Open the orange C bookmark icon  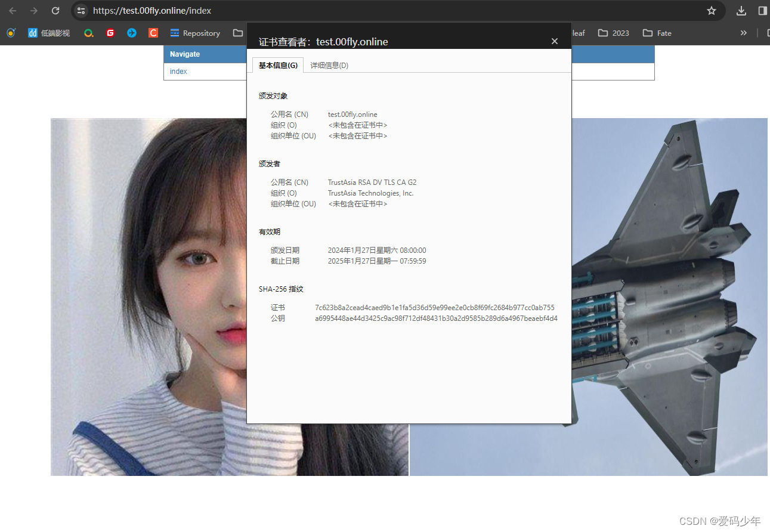153,33
